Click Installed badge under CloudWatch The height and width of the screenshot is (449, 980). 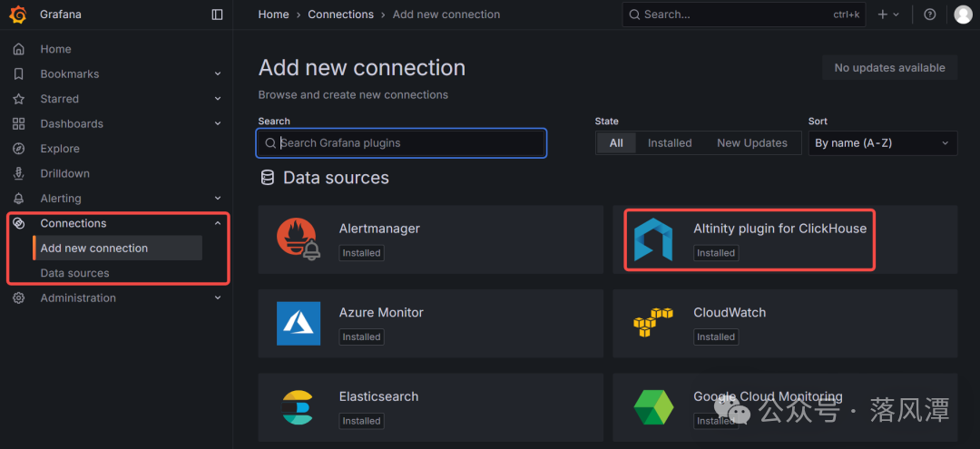pos(716,337)
